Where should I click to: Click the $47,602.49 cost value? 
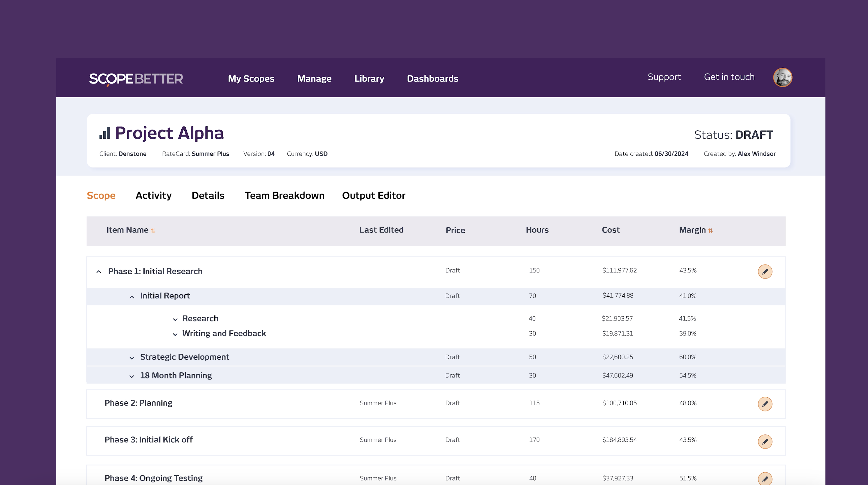[617, 375]
